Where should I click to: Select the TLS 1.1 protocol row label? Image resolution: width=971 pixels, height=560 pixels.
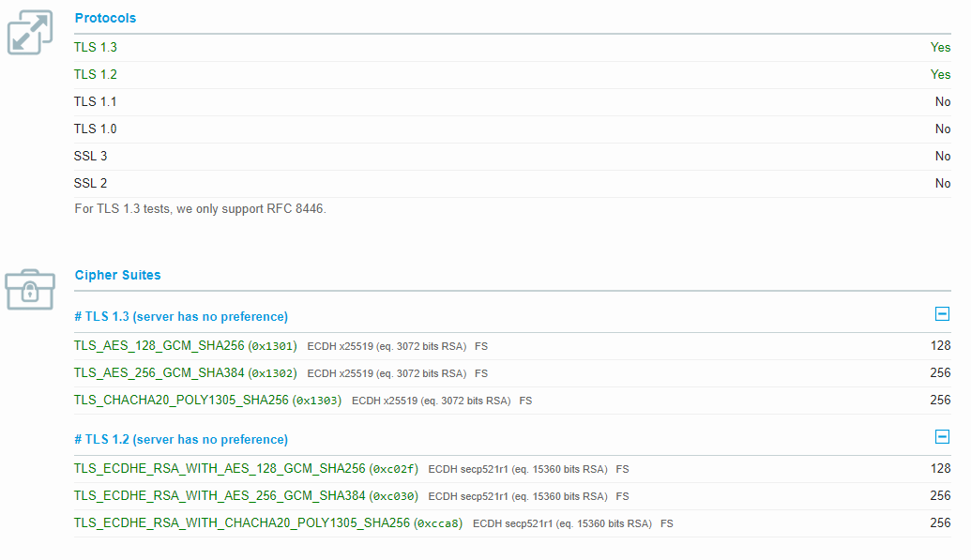(96, 101)
